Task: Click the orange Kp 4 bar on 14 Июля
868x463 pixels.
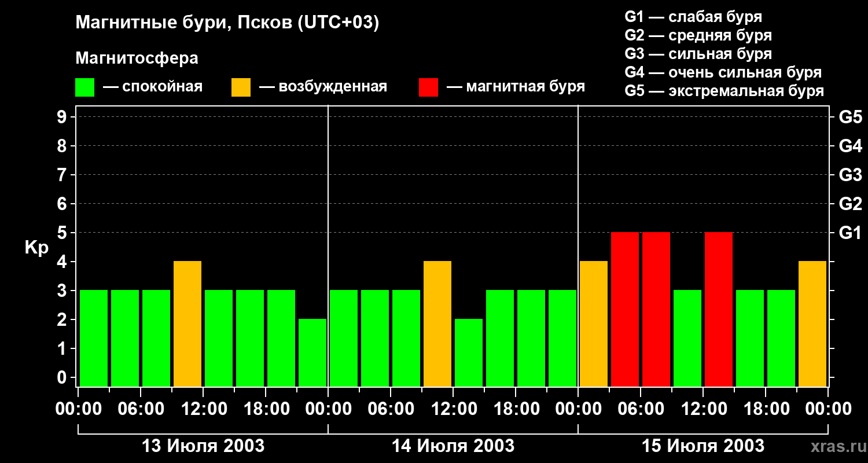Action: click(x=437, y=324)
